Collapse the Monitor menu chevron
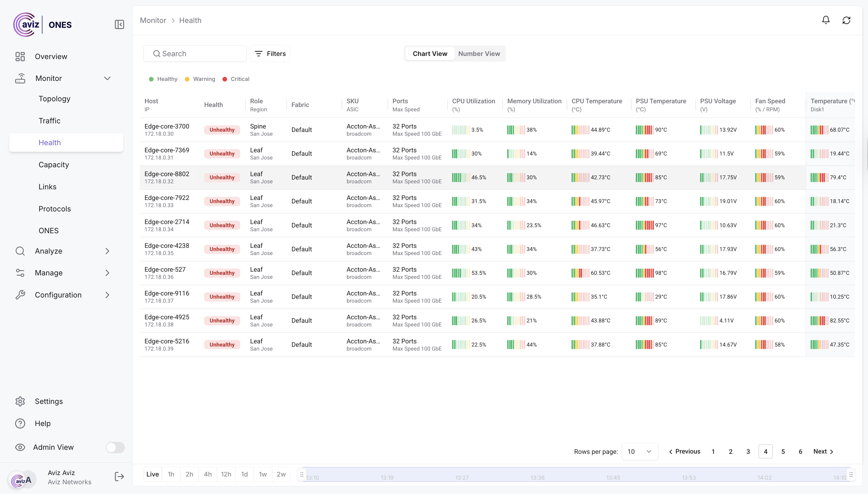 [107, 78]
